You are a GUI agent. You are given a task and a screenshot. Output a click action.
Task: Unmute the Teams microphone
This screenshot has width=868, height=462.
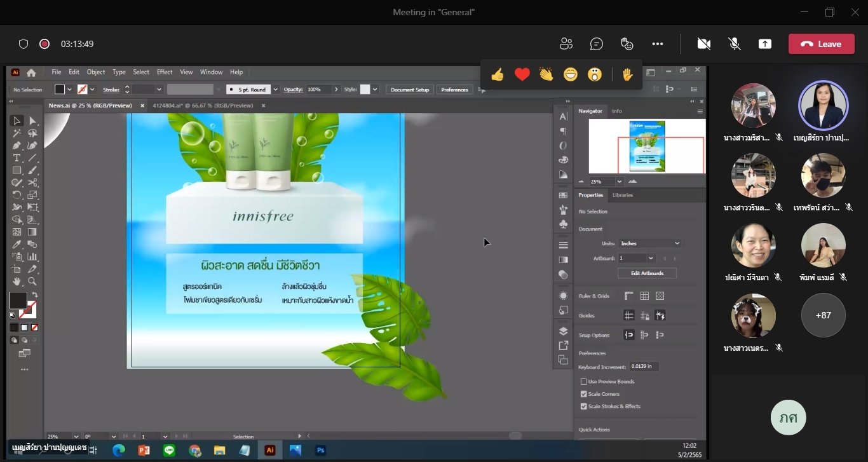735,44
